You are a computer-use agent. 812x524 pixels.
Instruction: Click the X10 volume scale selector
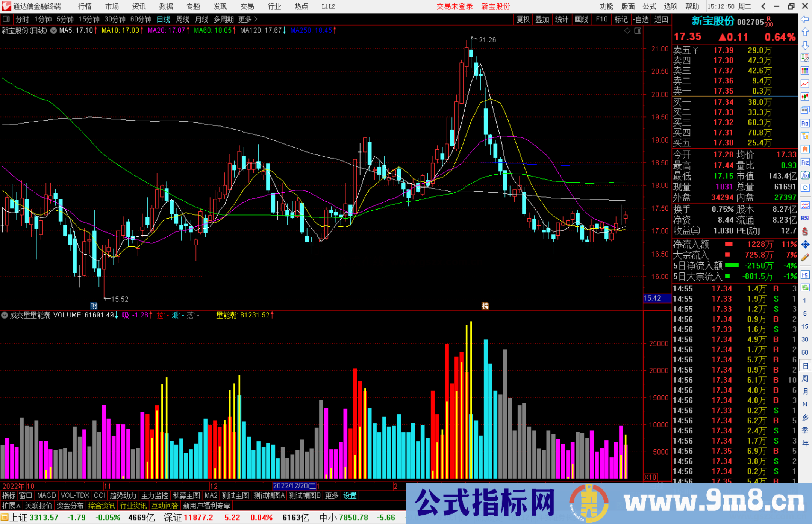click(650, 477)
